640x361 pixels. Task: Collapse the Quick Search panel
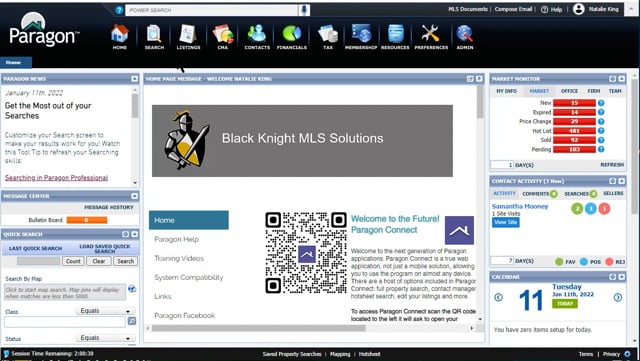coord(134,234)
